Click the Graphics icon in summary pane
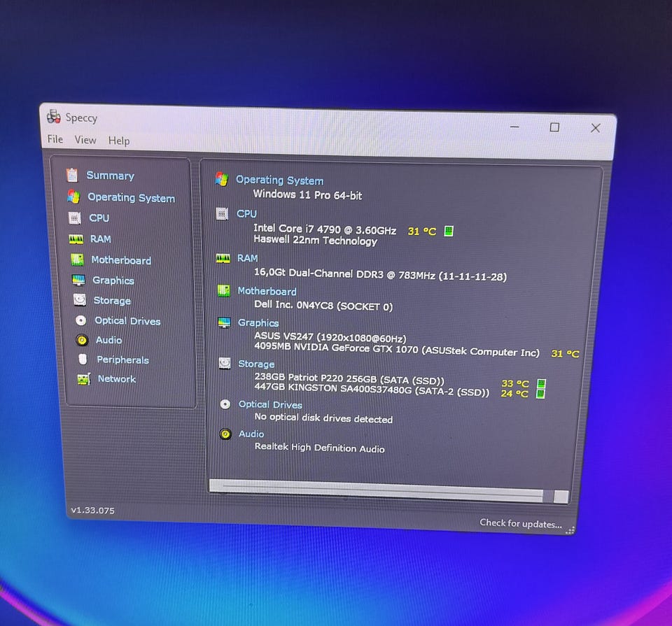Image resolution: width=672 pixels, height=626 pixels. coord(224,322)
